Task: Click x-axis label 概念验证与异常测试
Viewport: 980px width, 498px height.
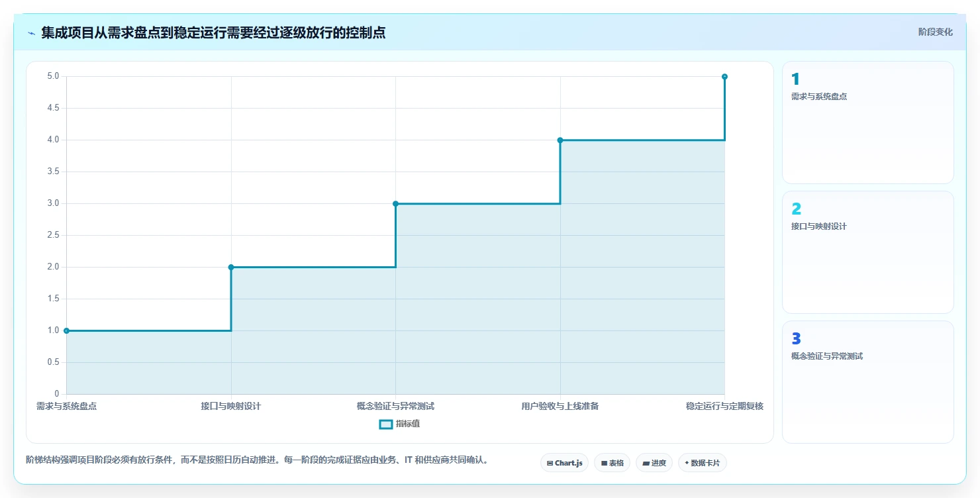Action: (x=395, y=406)
